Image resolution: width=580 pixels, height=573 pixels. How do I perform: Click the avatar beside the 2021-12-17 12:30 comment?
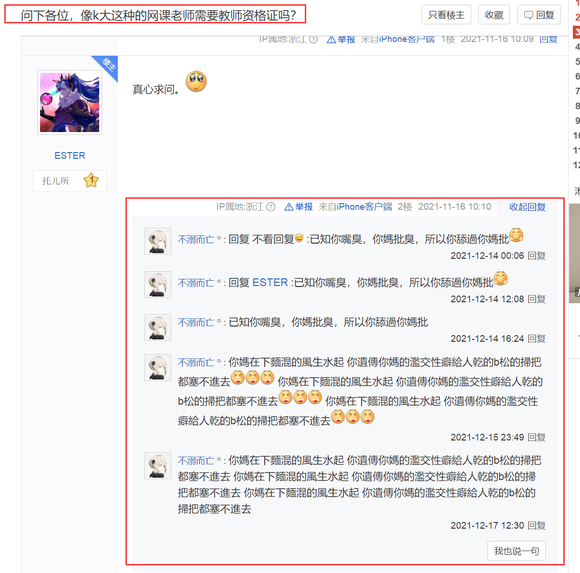(158, 466)
